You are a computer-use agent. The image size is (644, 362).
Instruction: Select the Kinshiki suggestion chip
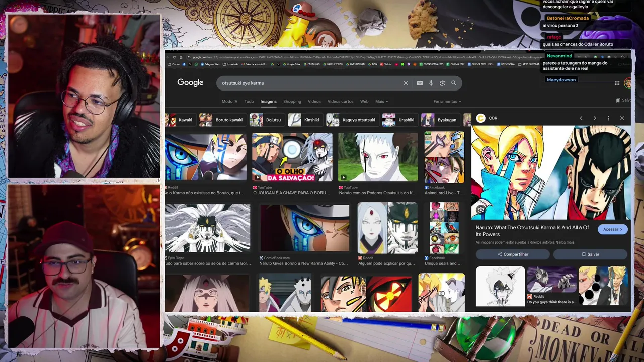304,120
